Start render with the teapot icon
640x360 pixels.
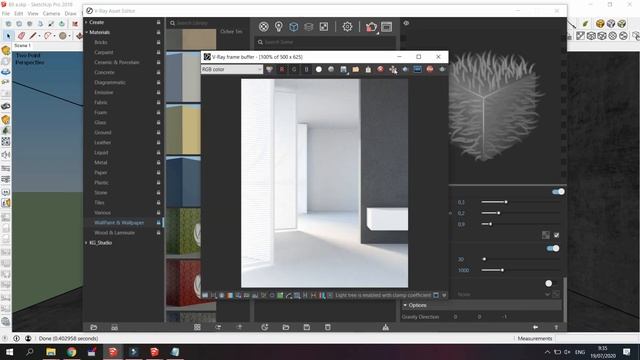click(x=371, y=27)
